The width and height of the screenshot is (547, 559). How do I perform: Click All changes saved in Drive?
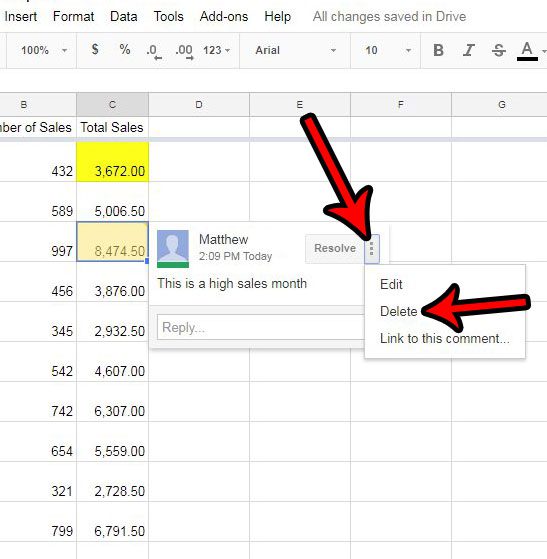[x=389, y=16]
